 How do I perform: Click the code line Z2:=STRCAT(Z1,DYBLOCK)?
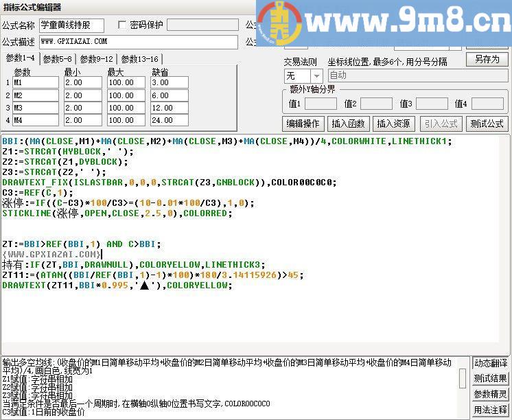point(65,162)
